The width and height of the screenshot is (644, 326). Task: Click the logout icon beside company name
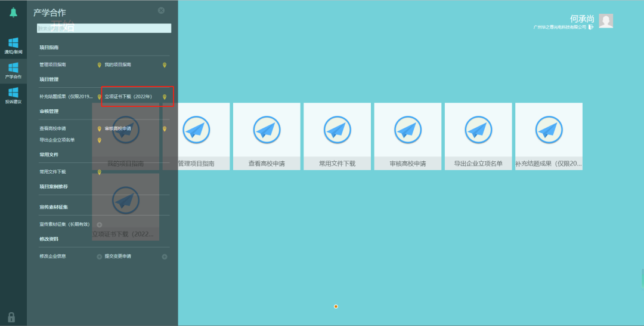[590, 27]
